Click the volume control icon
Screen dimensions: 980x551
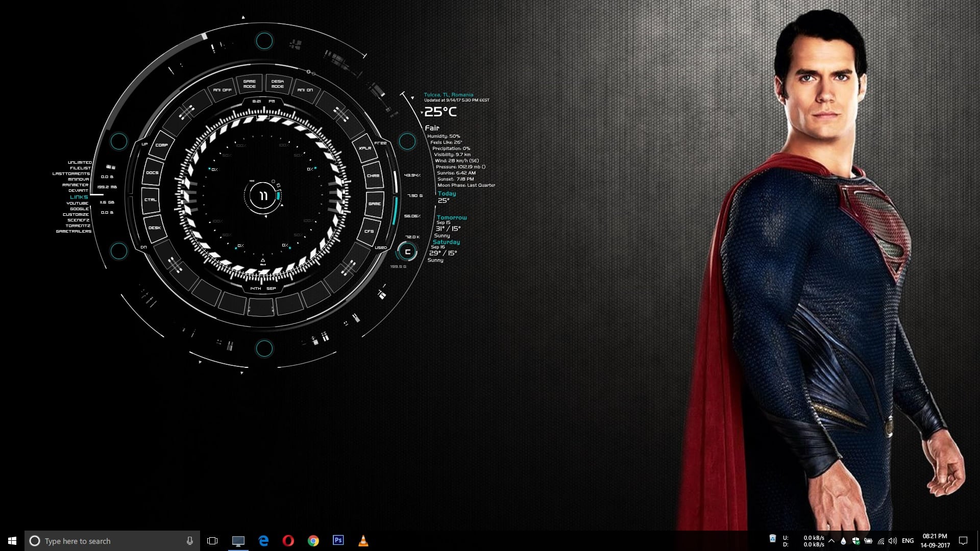[892, 541]
